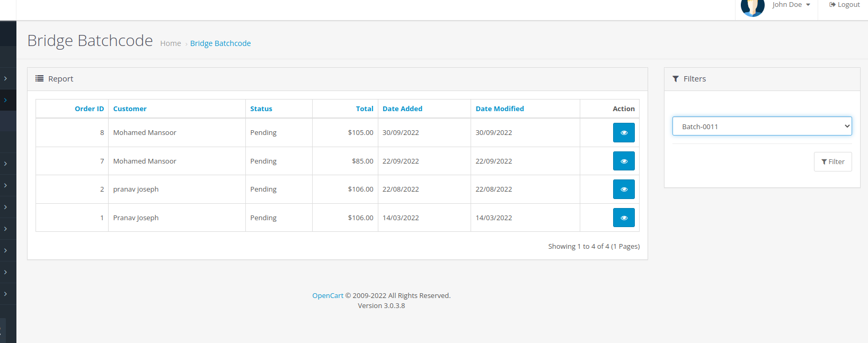
Task: Sort by Date Modified column
Action: coord(499,109)
